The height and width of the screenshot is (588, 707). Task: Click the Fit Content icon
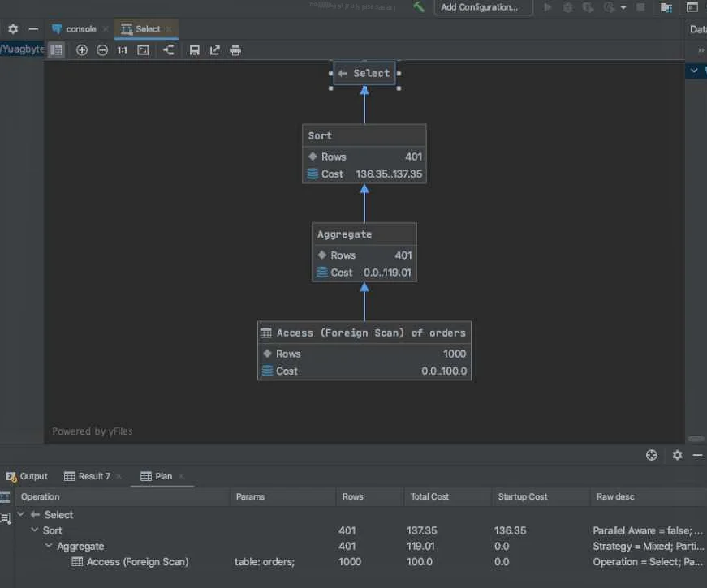(143, 50)
